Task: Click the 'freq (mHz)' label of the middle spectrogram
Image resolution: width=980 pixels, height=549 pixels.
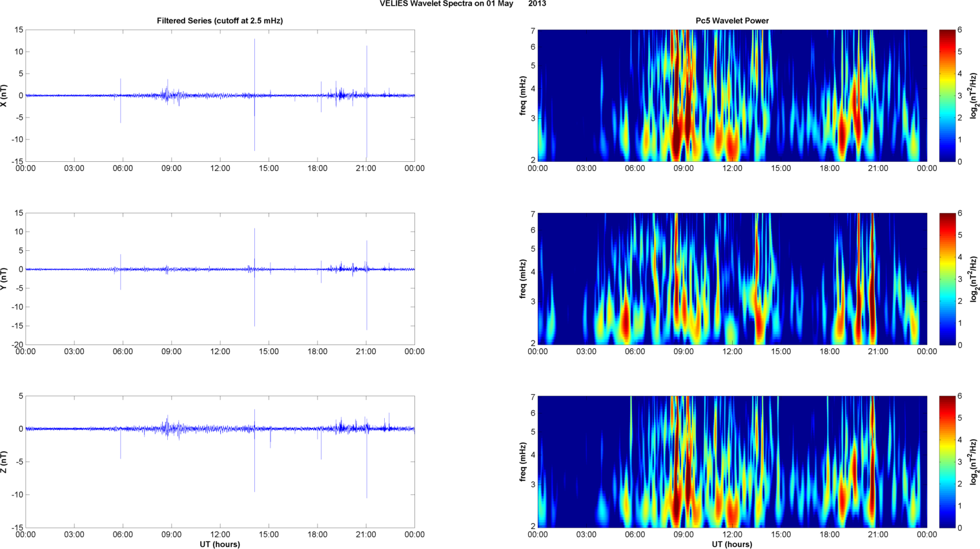Action: (523, 279)
